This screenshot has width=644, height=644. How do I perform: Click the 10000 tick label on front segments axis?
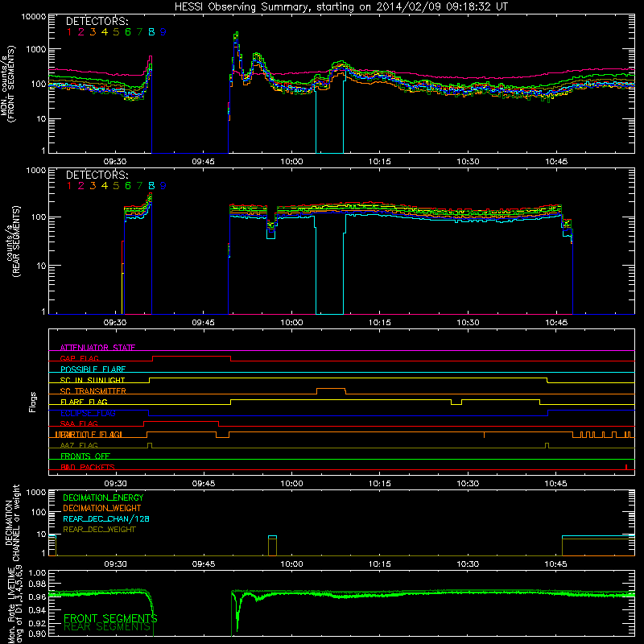(x=34, y=16)
